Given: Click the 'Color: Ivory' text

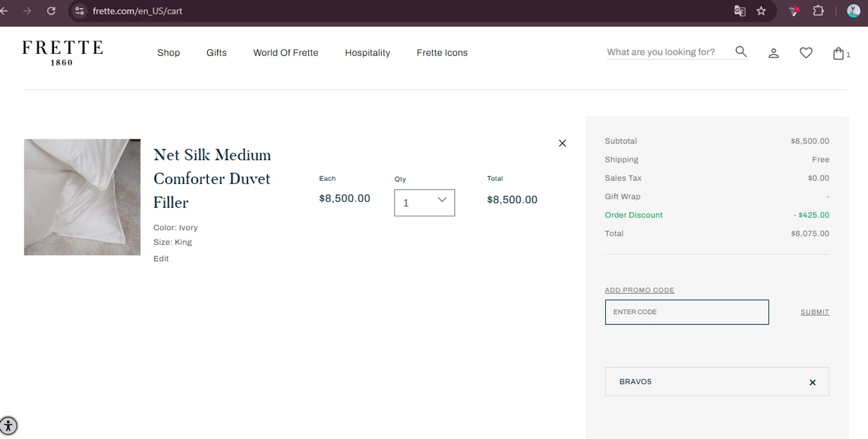Looking at the screenshot, I should point(175,228).
